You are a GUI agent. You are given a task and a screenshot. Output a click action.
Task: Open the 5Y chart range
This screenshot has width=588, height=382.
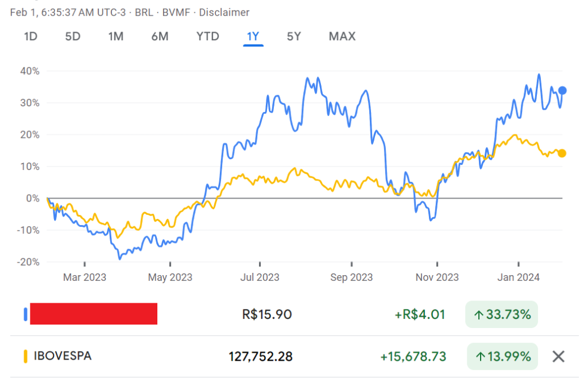[x=293, y=37]
